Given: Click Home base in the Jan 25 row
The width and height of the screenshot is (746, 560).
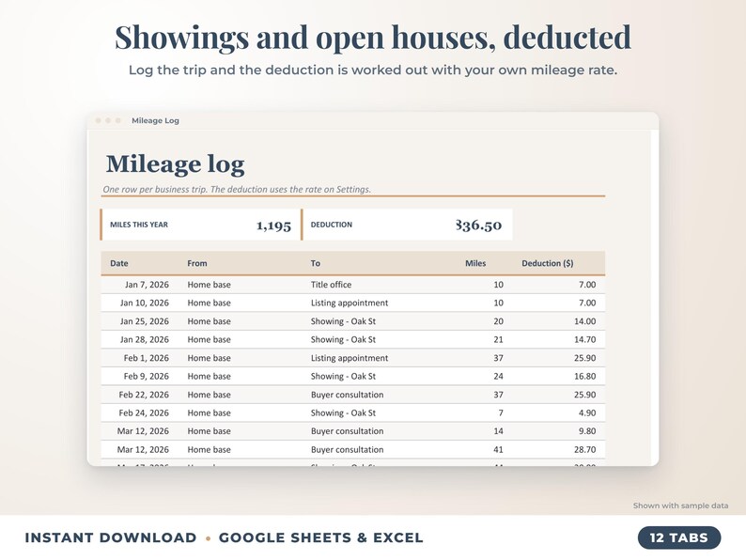Looking at the screenshot, I should pos(209,321).
